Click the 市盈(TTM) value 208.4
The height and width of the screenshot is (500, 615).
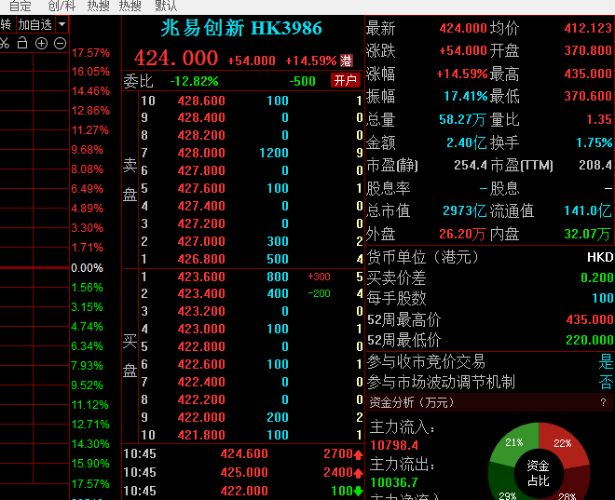pyautogui.click(x=595, y=165)
